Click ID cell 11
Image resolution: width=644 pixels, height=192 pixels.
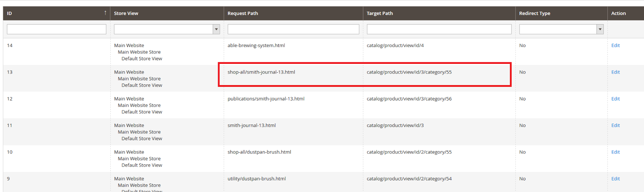pyautogui.click(x=10, y=125)
